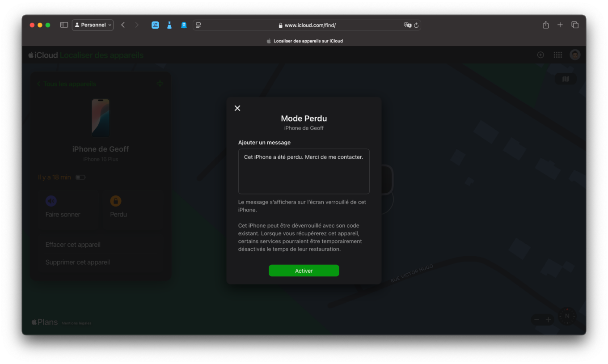This screenshot has height=364, width=608.
Task: Zoom out the map with minus button
Action: (x=537, y=320)
